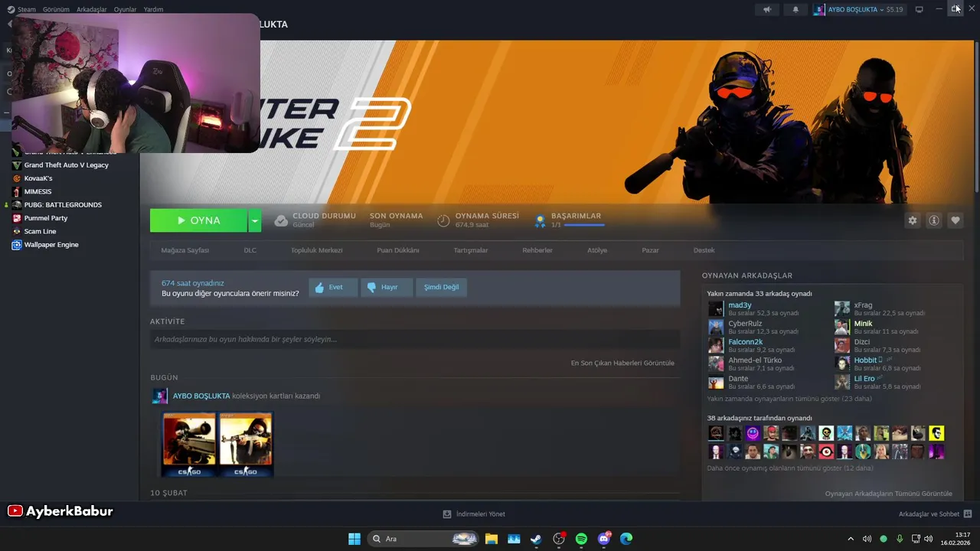Open friend Ahmed-el Türko's profile

coord(755,360)
